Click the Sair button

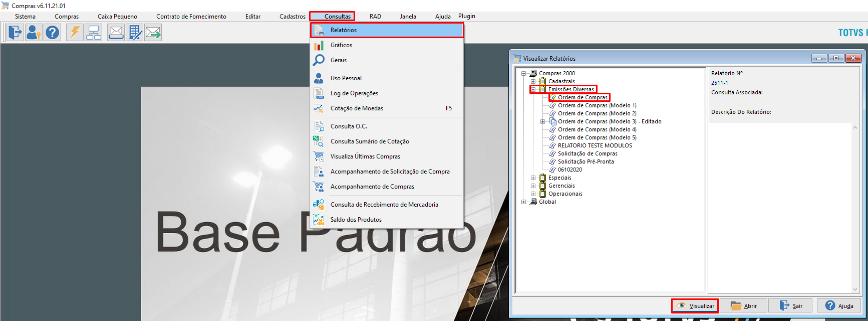click(x=790, y=305)
